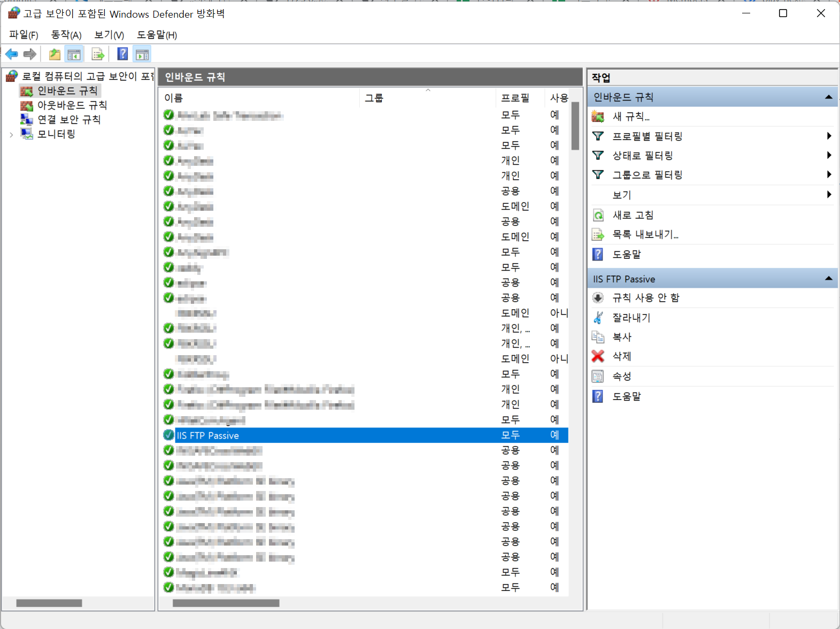840x629 pixels.
Task: Select 연결 보안 규칙 in the tree
Action: point(69,119)
